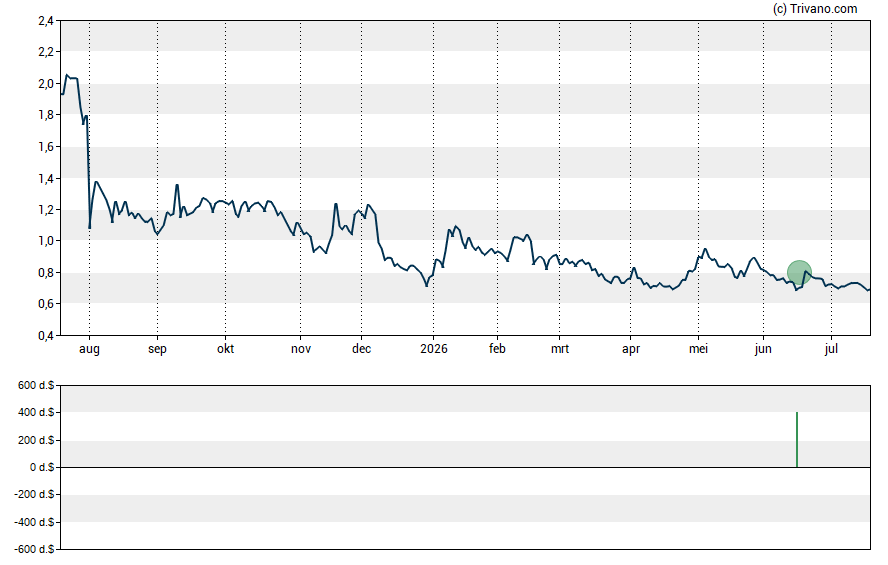The image size is (888, 565).
Task: Click the 2,4 price axis label
Action: tap(46, 21)
